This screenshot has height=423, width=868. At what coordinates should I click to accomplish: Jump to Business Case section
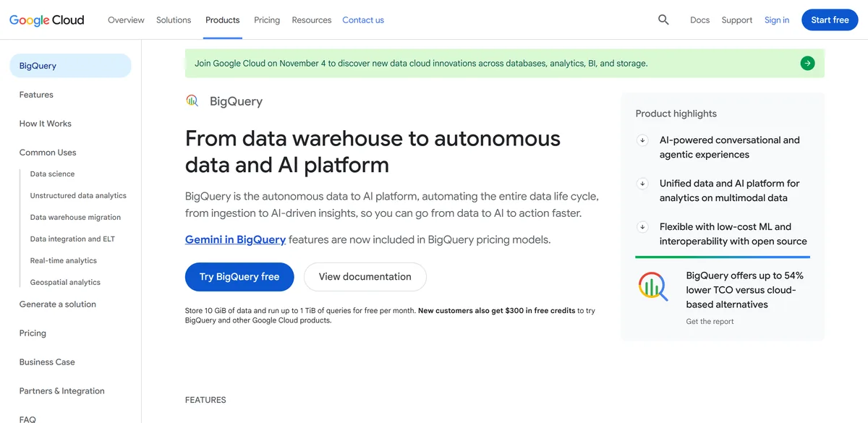47,362
